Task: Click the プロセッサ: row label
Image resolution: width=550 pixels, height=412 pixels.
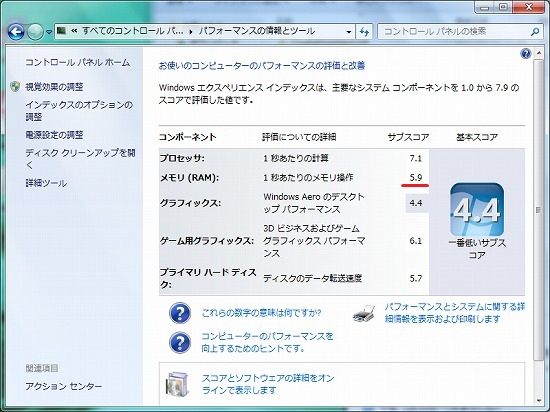Action: 182,158
